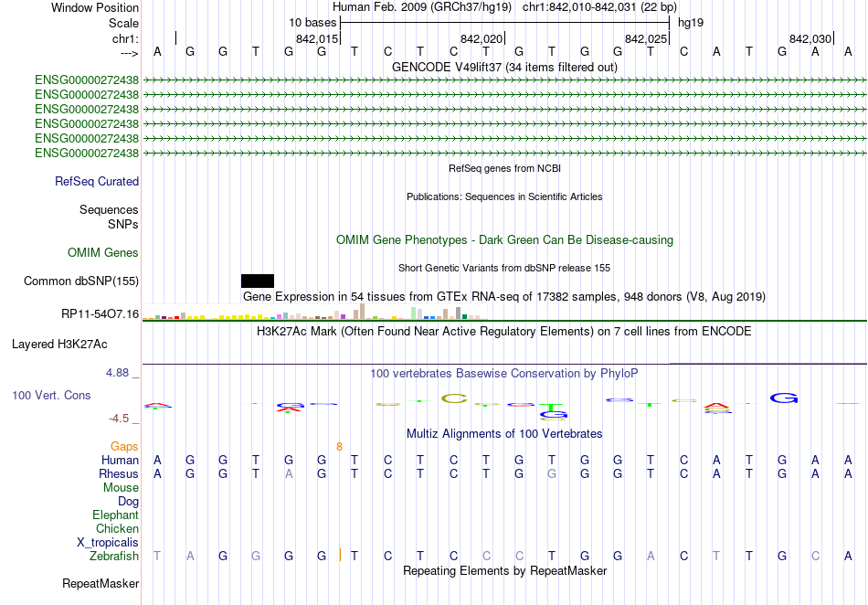
Task: Click the chr1: ruler label
Action: click(125, 38)
